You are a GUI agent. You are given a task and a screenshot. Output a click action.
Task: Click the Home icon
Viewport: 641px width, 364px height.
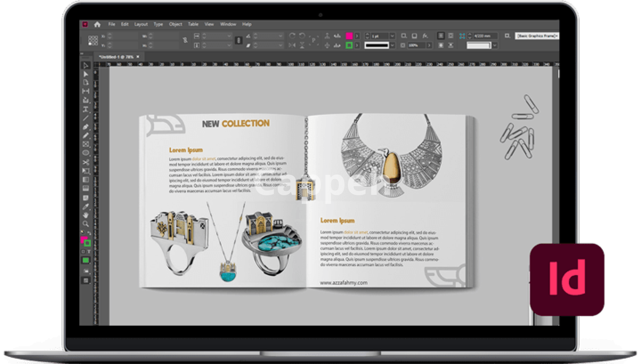click(97, 24)
